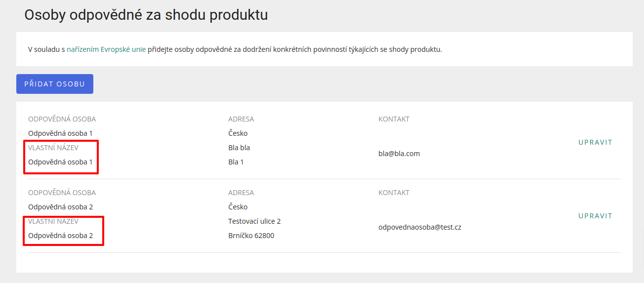The image size is (644, 283).
Task: Click the ODPOVĚDNÁ OSOBA header in the second row
Action: click(x=62, y=193)
